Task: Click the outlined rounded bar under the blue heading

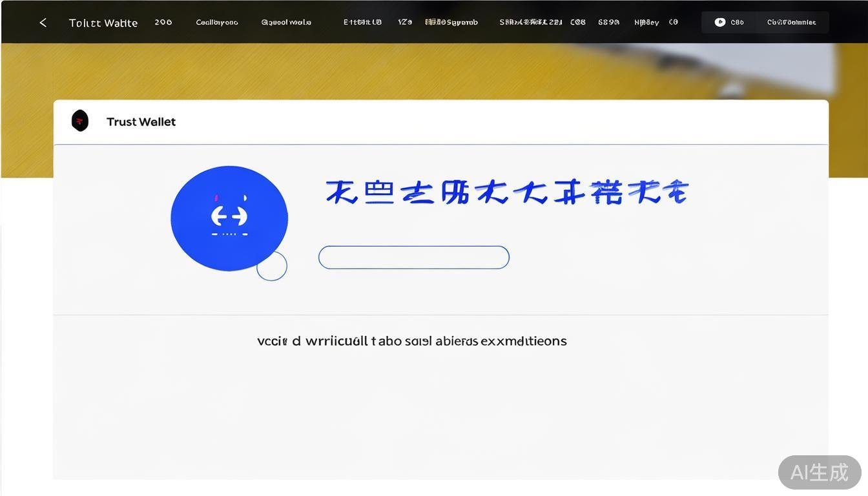Action: coord(413,256)
